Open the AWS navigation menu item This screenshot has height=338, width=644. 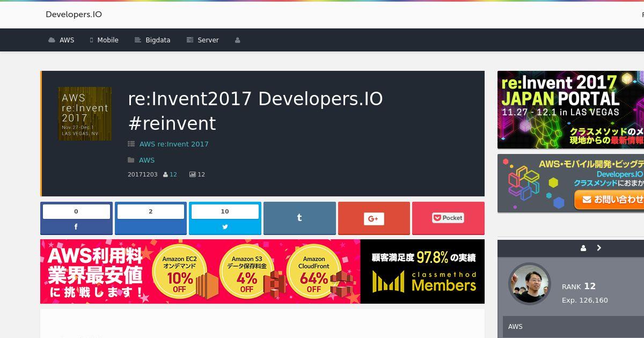click(61, 40)
